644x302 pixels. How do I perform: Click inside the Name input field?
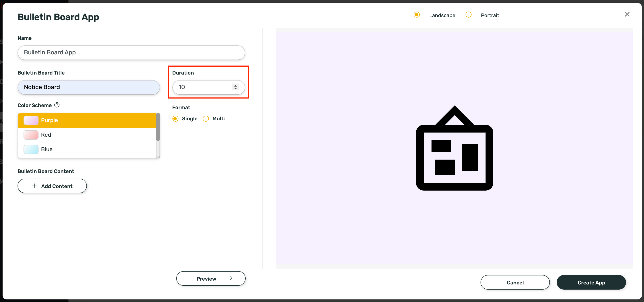click(131, 52)
